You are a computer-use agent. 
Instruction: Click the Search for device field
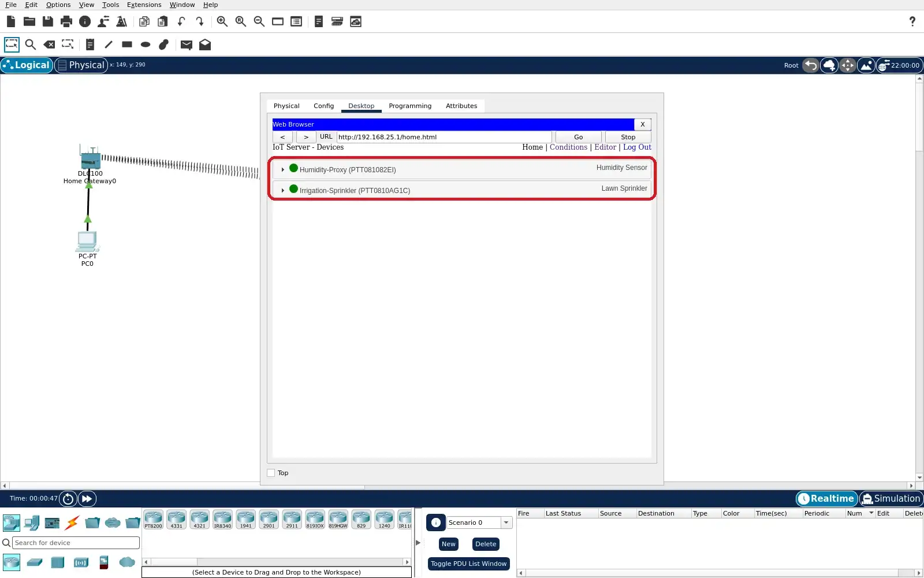[76, 543]
